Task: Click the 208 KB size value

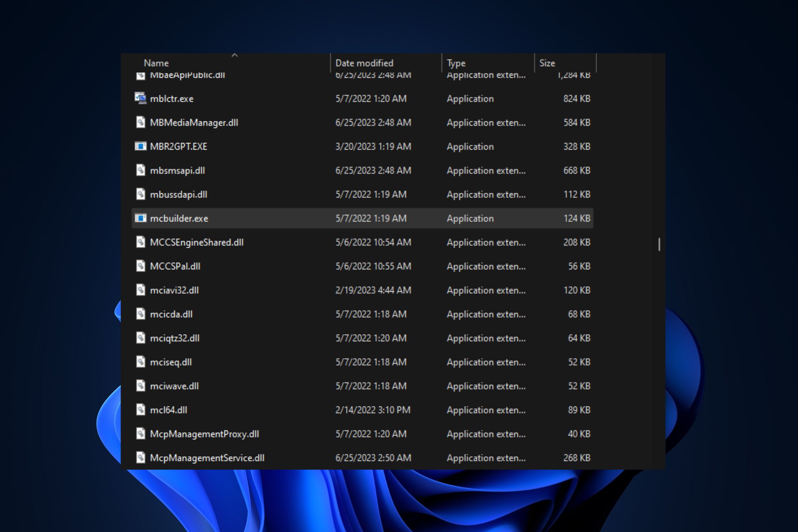Action: tap(576, 242)
